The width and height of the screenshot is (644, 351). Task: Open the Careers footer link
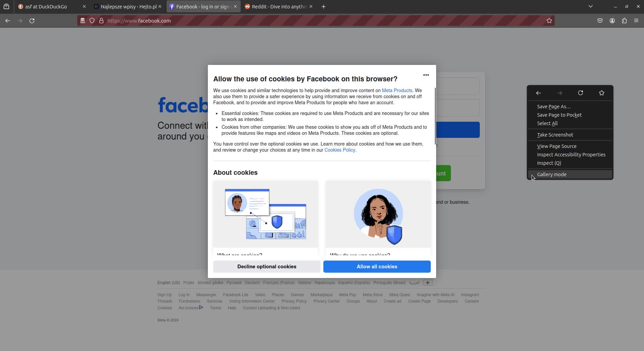471,301
